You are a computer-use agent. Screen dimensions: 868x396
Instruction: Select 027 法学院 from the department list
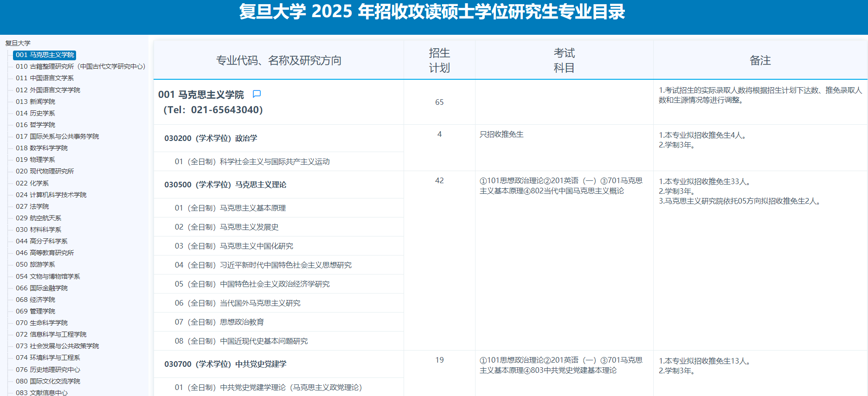point(32,206)
